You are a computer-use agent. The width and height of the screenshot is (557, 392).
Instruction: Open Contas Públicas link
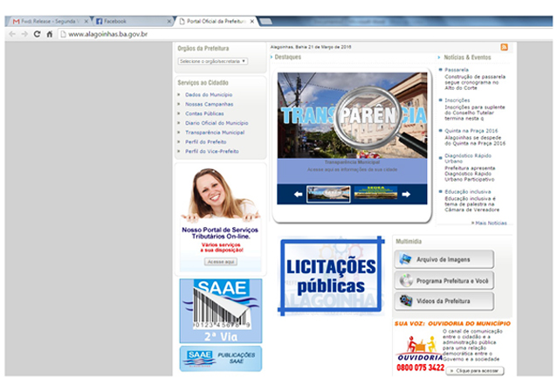pos(204,113)
